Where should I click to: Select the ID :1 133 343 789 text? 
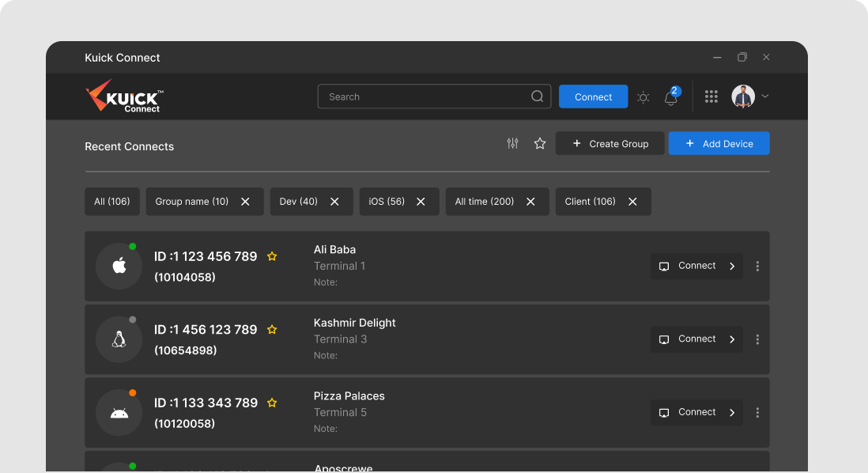pos(206,403)
